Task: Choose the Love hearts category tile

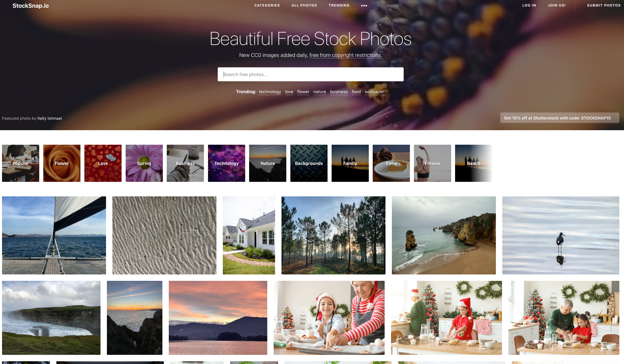Action: pos(103,163)
